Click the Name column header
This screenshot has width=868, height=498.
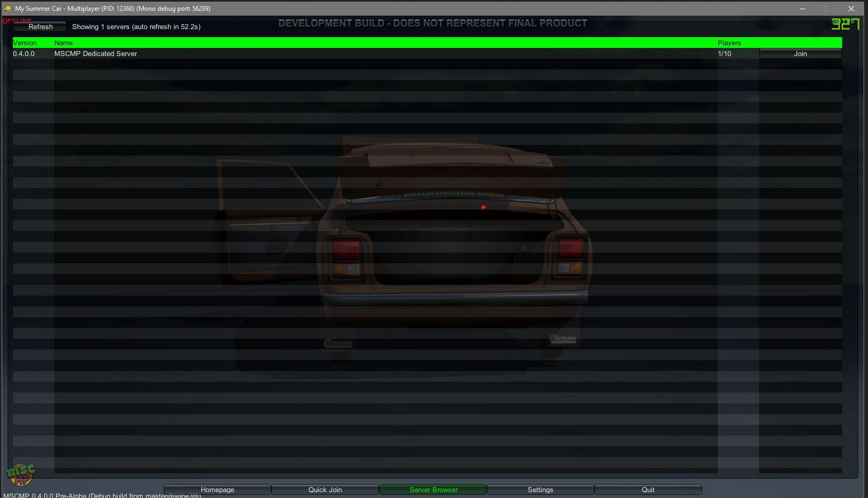(x=63, y=43)
